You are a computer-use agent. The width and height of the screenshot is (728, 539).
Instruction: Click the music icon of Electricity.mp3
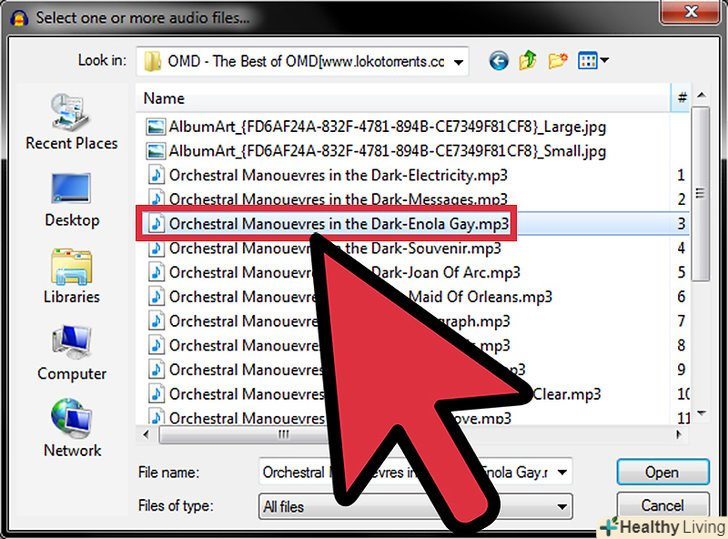(x=156, y=175)
